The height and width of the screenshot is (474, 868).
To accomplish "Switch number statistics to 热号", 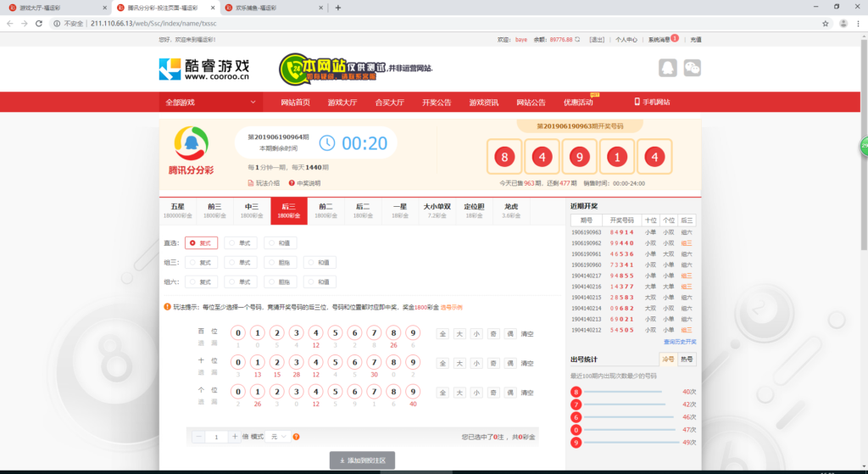I will point(687,360).
